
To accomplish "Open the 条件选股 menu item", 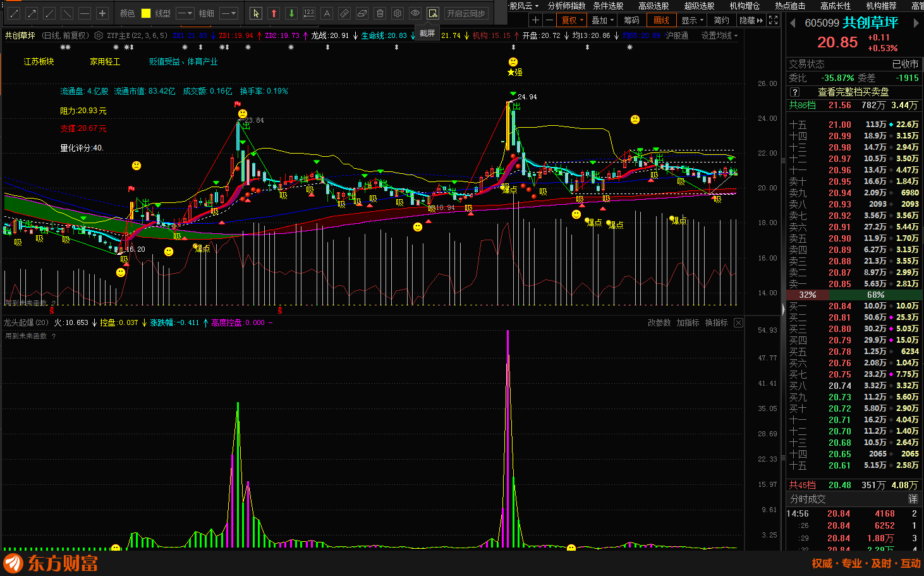I will coord(608,6).
